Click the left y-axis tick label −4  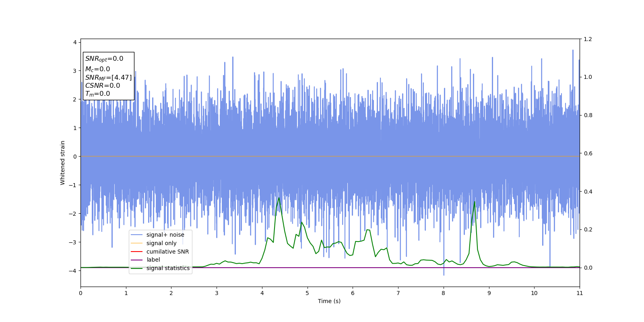tap(73, 271)
